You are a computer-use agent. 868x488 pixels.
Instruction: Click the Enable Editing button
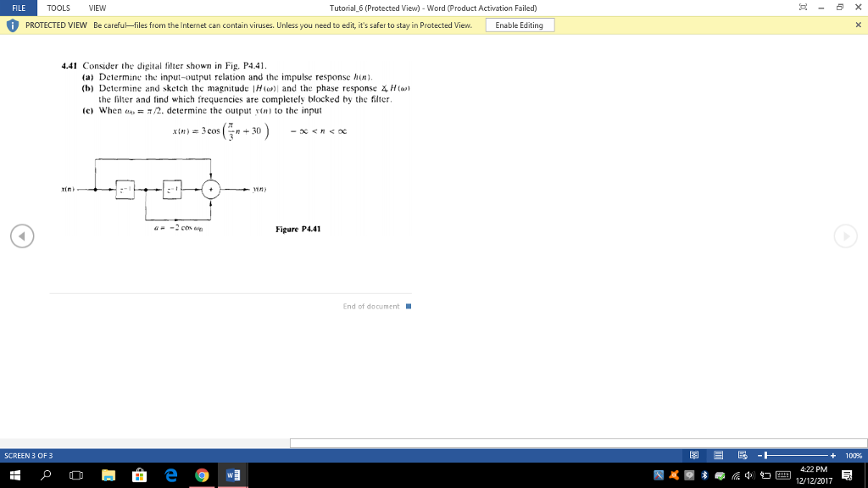(521, 25)
